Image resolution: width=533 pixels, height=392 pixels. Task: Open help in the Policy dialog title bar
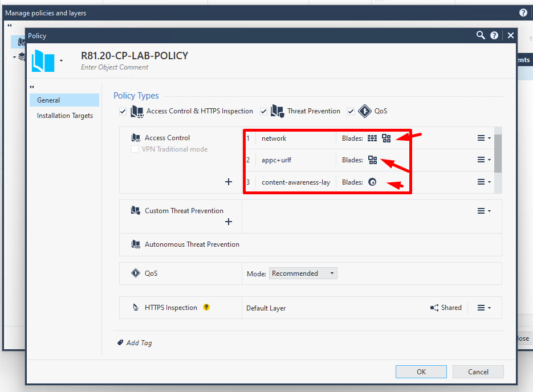(494, 35)
